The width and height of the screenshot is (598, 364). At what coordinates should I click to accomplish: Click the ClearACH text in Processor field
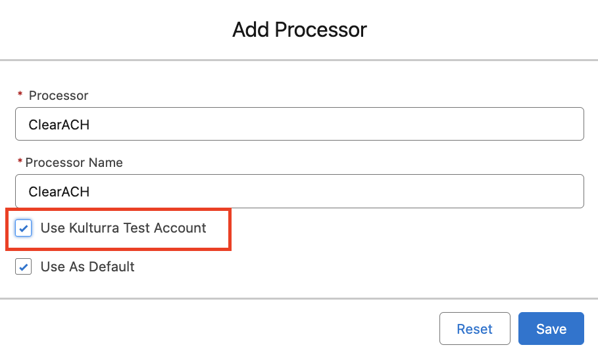(x=59, y=124)
